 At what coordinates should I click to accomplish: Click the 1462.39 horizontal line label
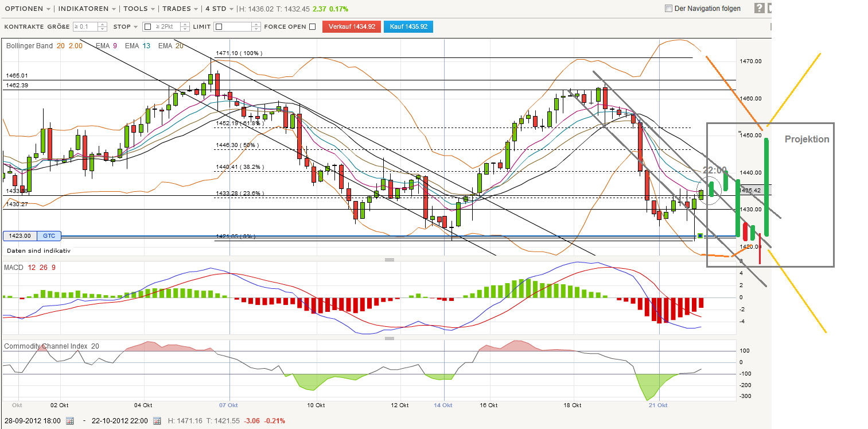[x=17, y=85]
